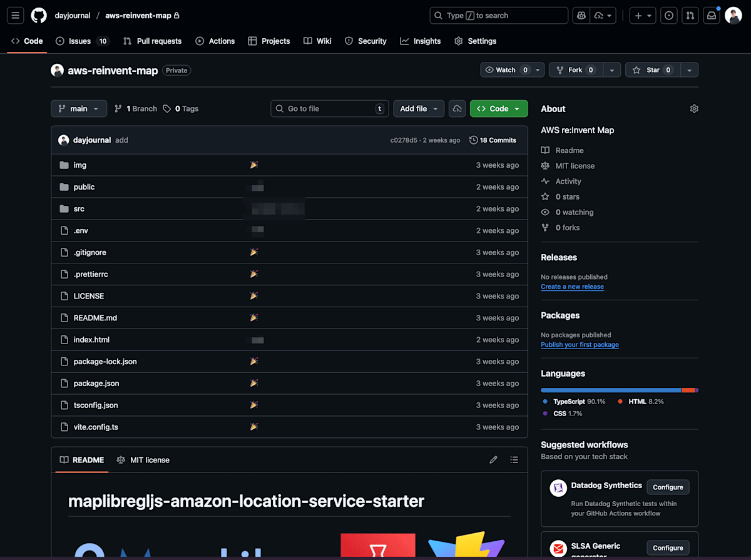Click the .env file icon

pos(64,231)
